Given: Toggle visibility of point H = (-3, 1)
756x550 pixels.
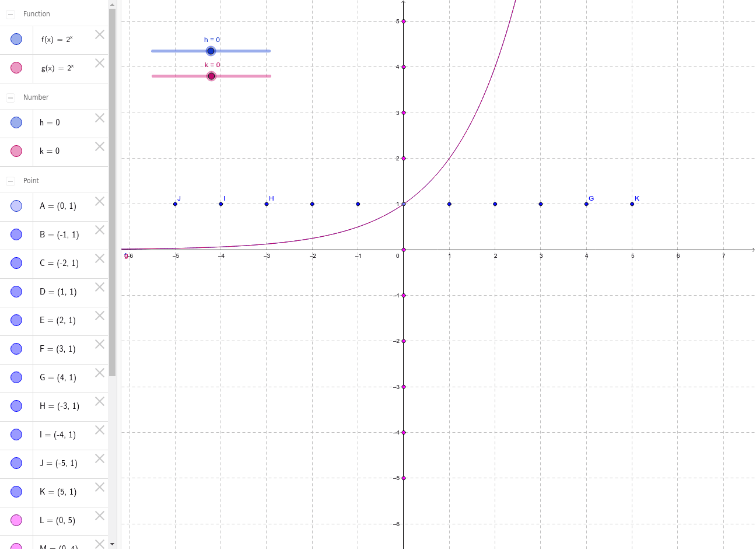Looking at the screenshot, I should 16,406.
